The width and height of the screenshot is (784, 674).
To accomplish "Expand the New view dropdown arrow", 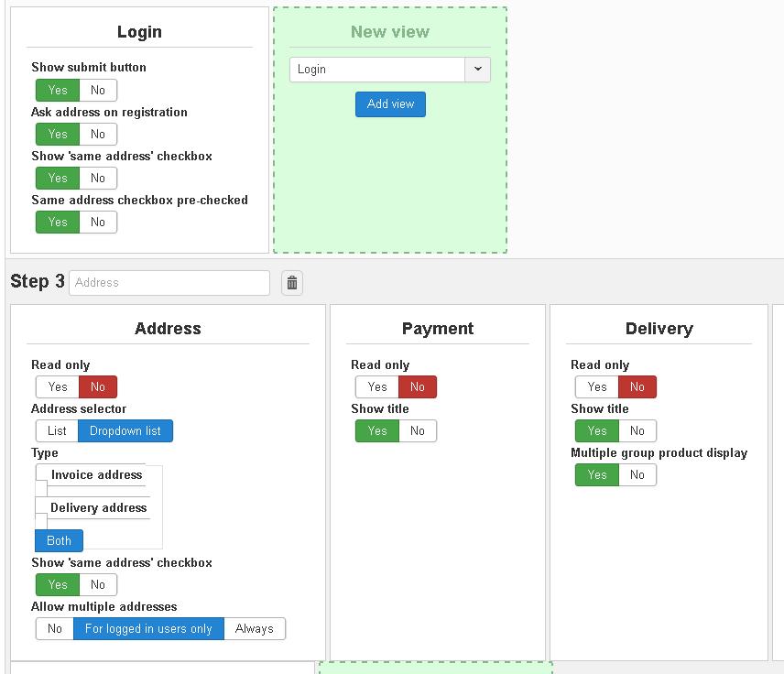I will (477, 69).
